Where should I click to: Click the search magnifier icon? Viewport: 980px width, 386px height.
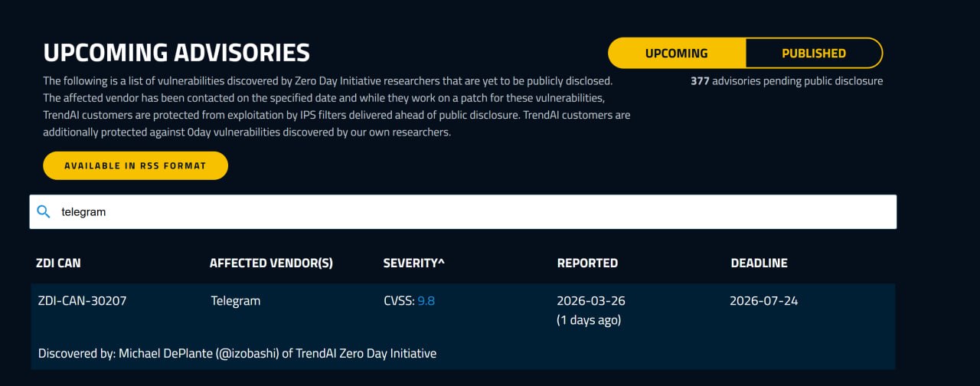click(44, 212)
